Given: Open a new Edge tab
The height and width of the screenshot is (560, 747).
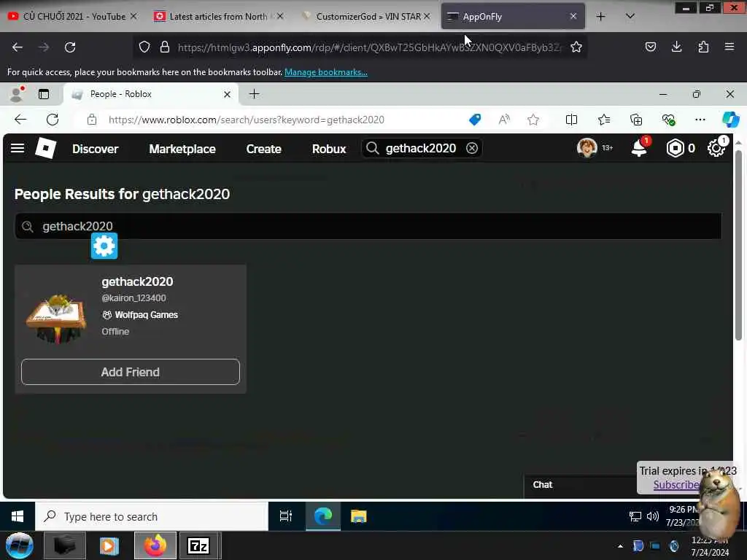Looking at the screenshot, I should (255, 94).
